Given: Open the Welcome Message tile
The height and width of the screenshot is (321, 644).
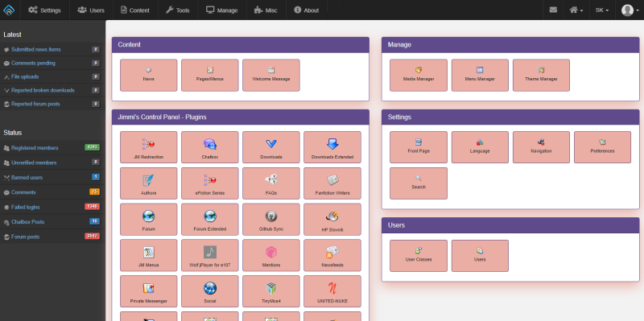Looking at the screenshot, I should tap(271, 75).
